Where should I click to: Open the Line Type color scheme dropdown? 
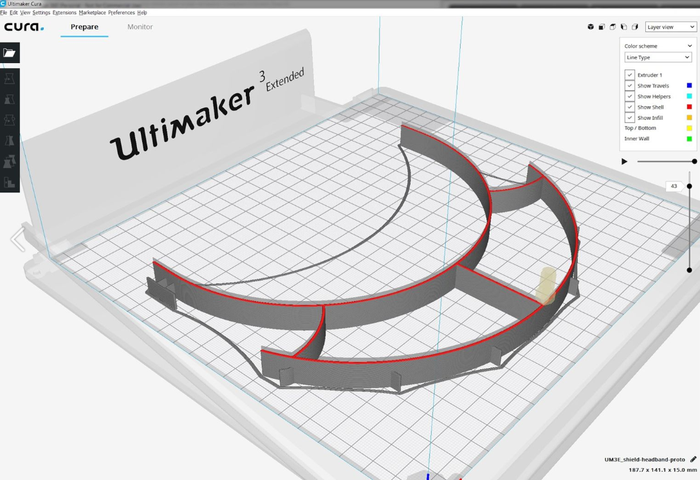point(657,57)
